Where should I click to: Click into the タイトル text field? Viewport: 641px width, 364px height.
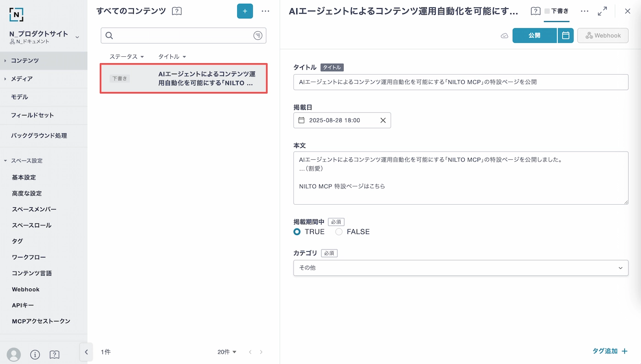(461, 82)
